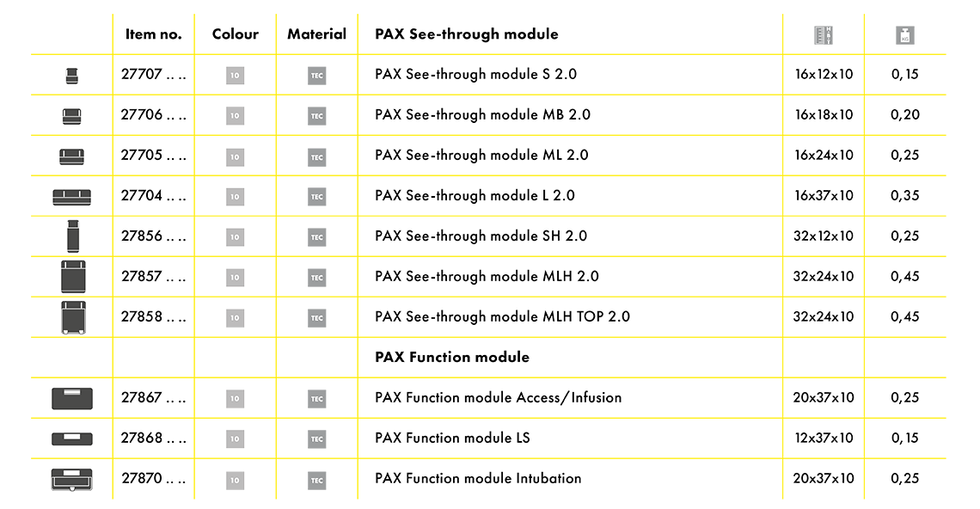Screen dimensions: 980x509
Task: Click the TEC material icon for 27707
Action: click(x=317, y=76)
